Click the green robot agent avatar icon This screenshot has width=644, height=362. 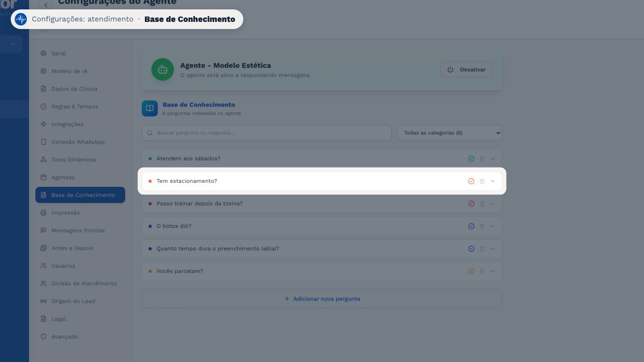click(162, 70)
